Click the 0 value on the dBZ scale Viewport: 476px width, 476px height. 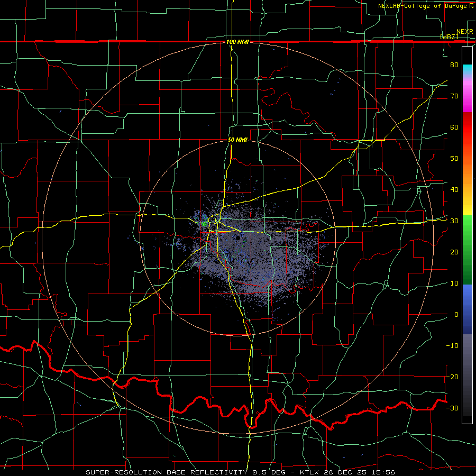pos(456,315)
